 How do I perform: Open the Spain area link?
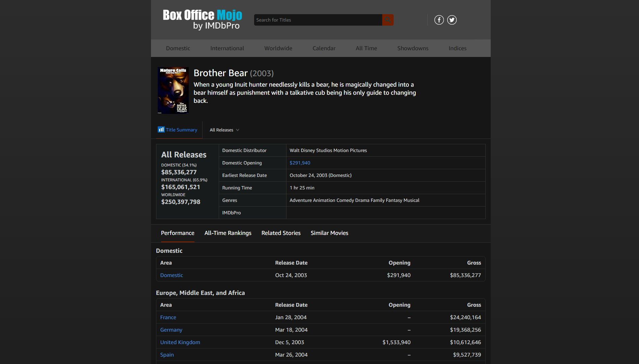pyautogui.click(x=167, y=355)
